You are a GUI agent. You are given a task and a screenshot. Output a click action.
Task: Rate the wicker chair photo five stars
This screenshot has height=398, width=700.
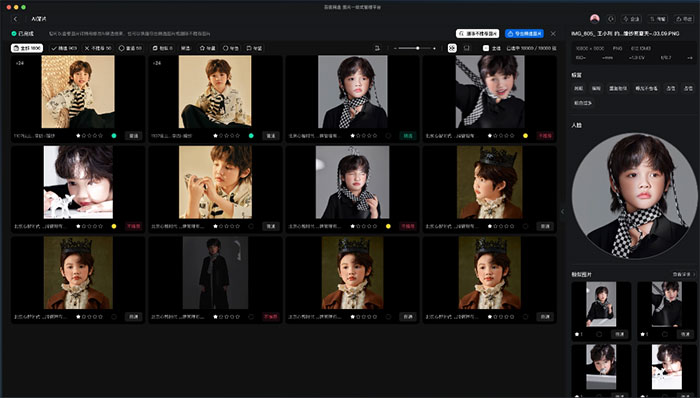101,136
